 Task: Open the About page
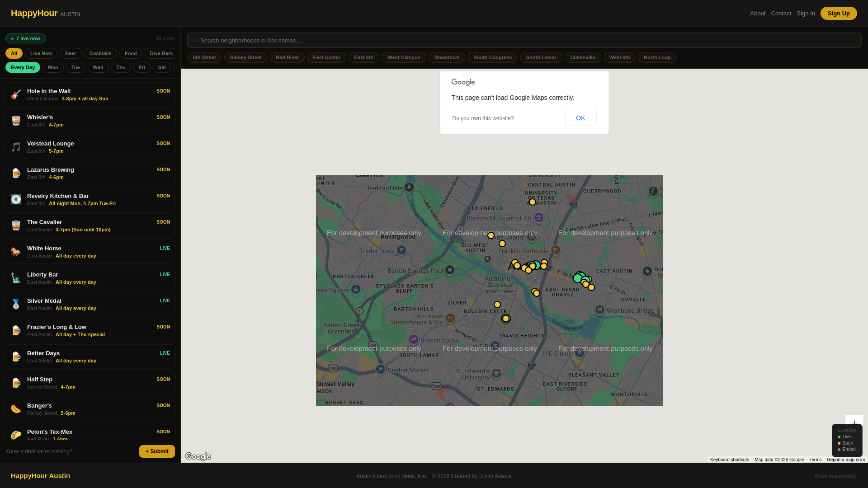click(x=758, y=13)
